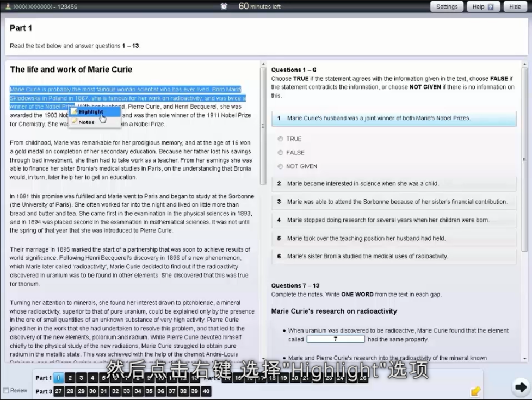Select TRUE for question 1
This screenshot has height=400, width=532.
pos(280,139)
